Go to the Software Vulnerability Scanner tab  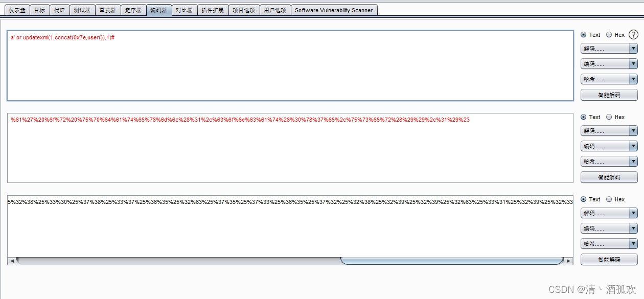[334, 10]
